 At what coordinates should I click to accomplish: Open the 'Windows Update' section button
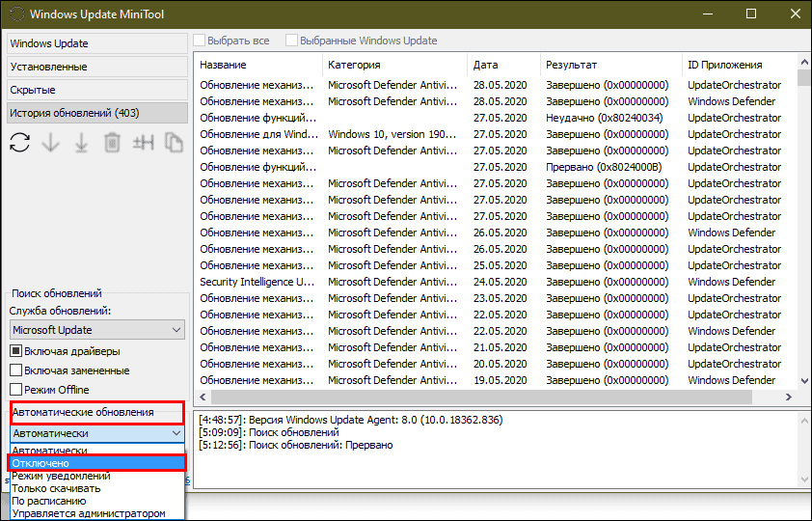tap(96, 43)
